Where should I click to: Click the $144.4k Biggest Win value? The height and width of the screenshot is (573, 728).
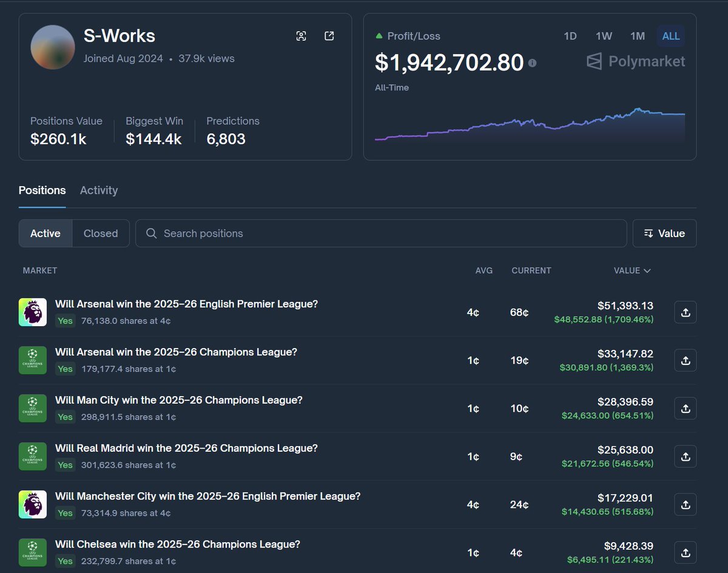153,139
